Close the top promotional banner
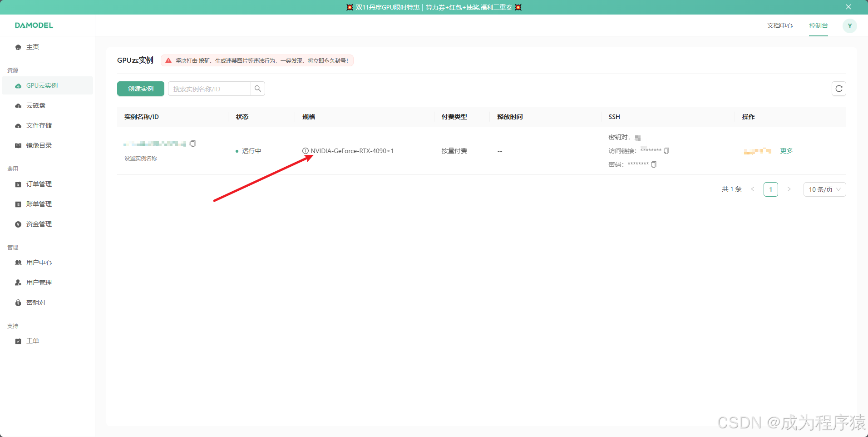The image size is (868, 437). pos(848,7)
